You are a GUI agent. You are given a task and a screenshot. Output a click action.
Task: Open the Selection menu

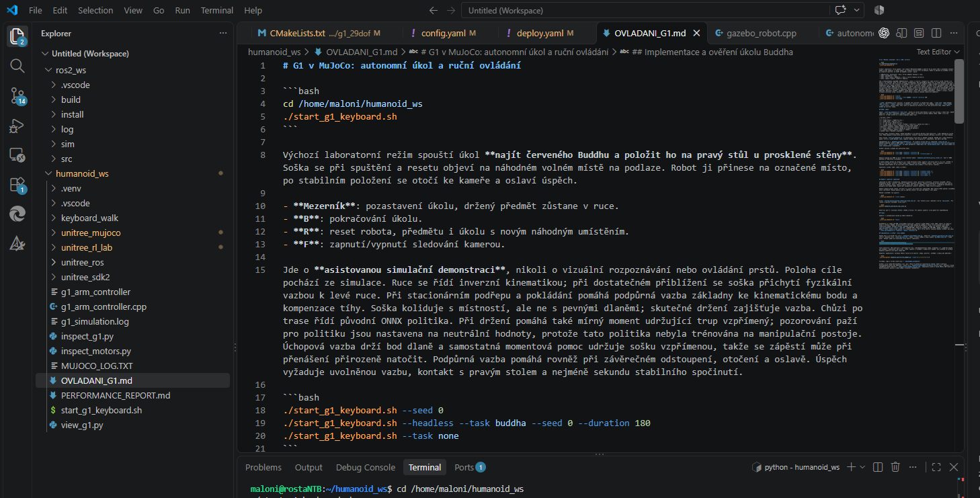pyautogui.click(x=95, y=11)
